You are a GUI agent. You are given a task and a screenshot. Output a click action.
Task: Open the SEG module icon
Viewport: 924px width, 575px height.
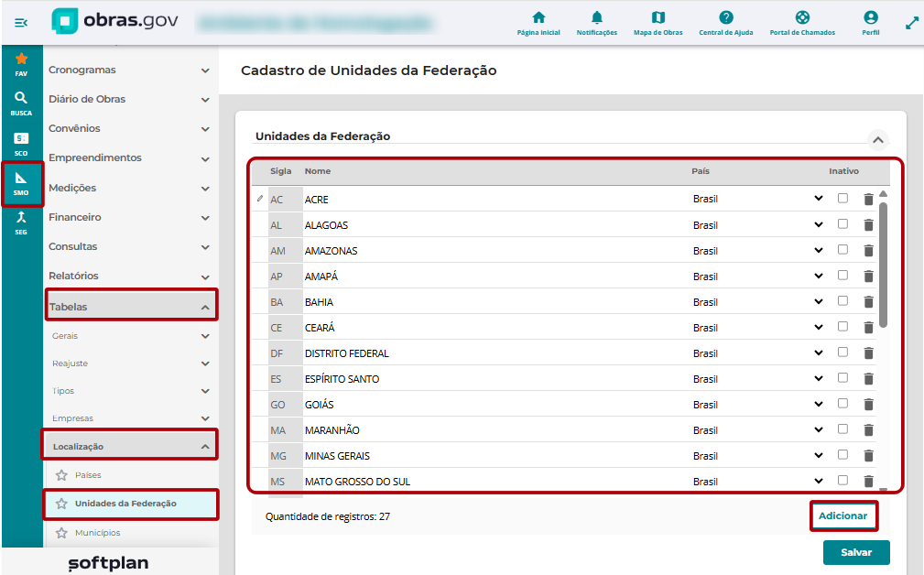[x=21, y=222]
